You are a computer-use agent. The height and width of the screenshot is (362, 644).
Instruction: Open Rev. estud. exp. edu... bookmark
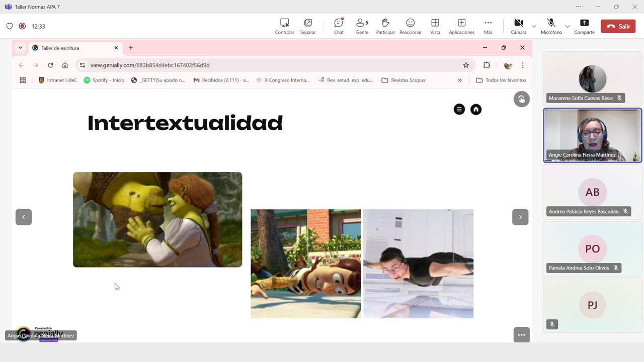pyautogui.click(x=346, y=80)
